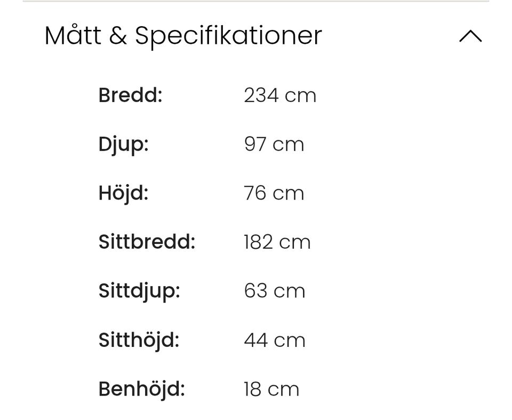Click the "cm" unit beside 234
This screenshot has width=512, height=420.
(300, 96)
